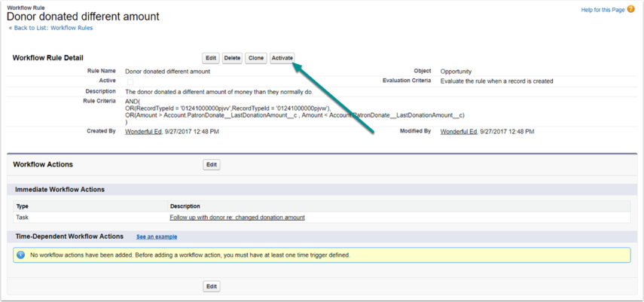This screenshot has height=302, width=644.
Task: Activate the workflow rule
Action: point(282,58)
